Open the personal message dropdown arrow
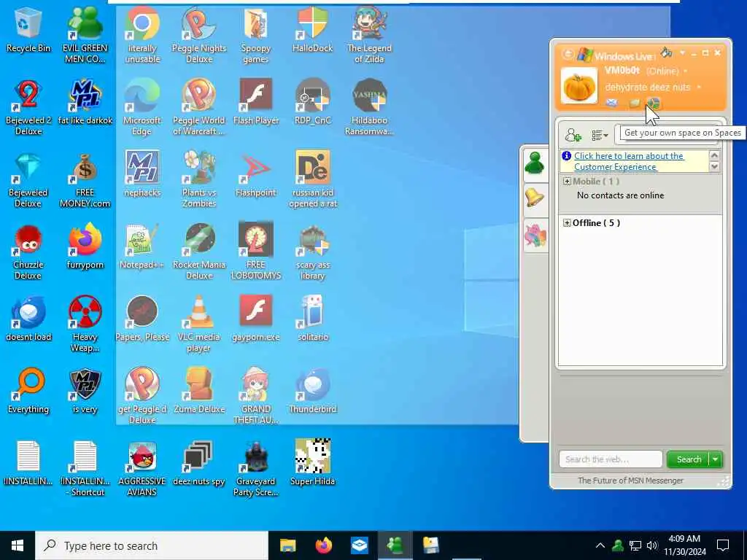 pos(699,87)
